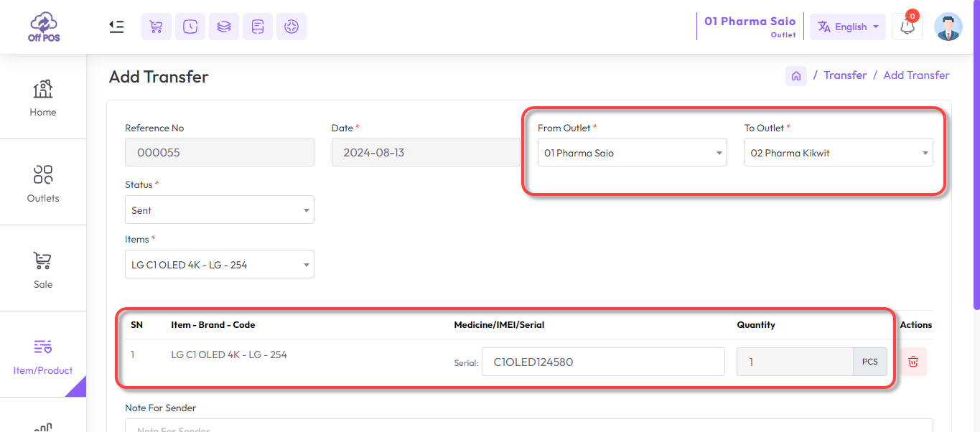Click the Medicine/IMEI/Serial column header

(499, 325)
